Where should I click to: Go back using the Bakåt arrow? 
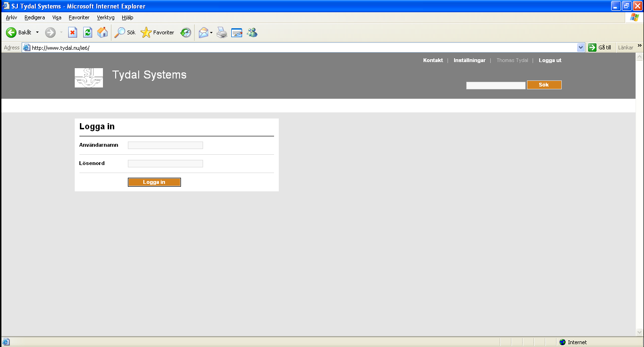click(x=18, y=32)
